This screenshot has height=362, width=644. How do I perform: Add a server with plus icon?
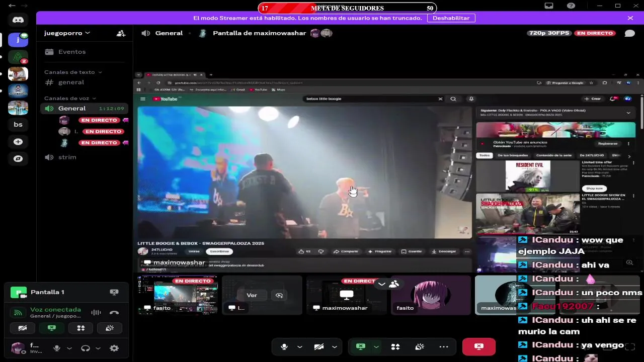pos(18,142)
